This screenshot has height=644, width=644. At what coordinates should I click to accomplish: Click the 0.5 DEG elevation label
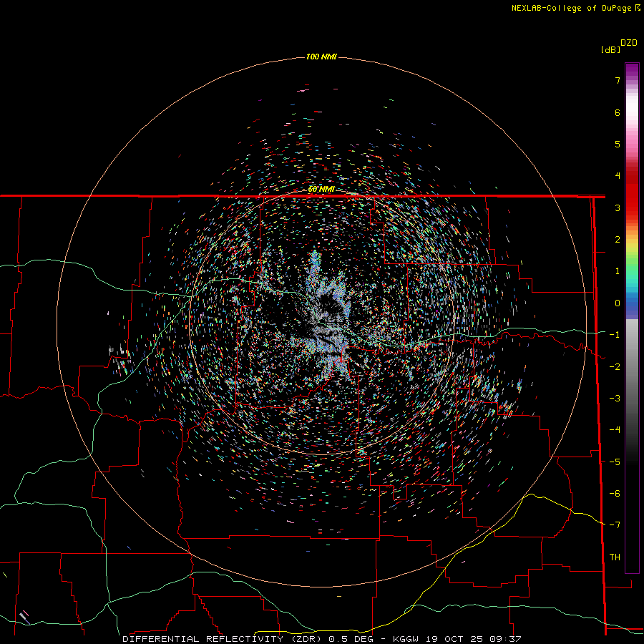pyautogui.click(x=350, y=639)
